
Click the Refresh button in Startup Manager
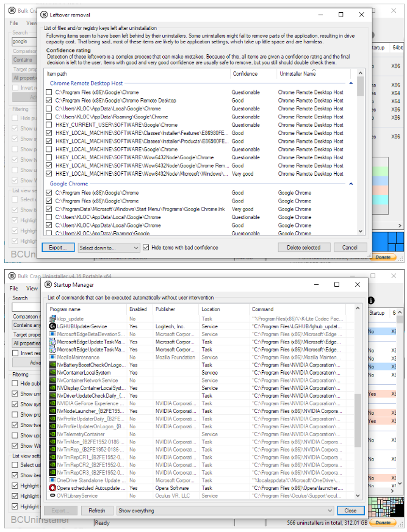97,511
